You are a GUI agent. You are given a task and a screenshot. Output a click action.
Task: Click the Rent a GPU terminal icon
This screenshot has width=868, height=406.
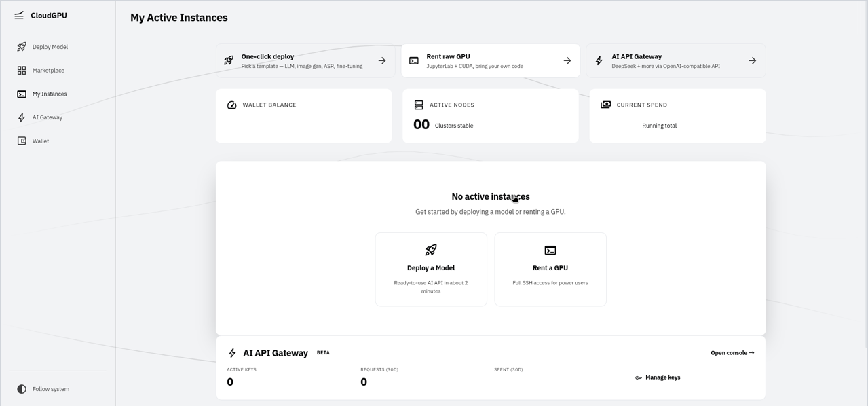550,250
